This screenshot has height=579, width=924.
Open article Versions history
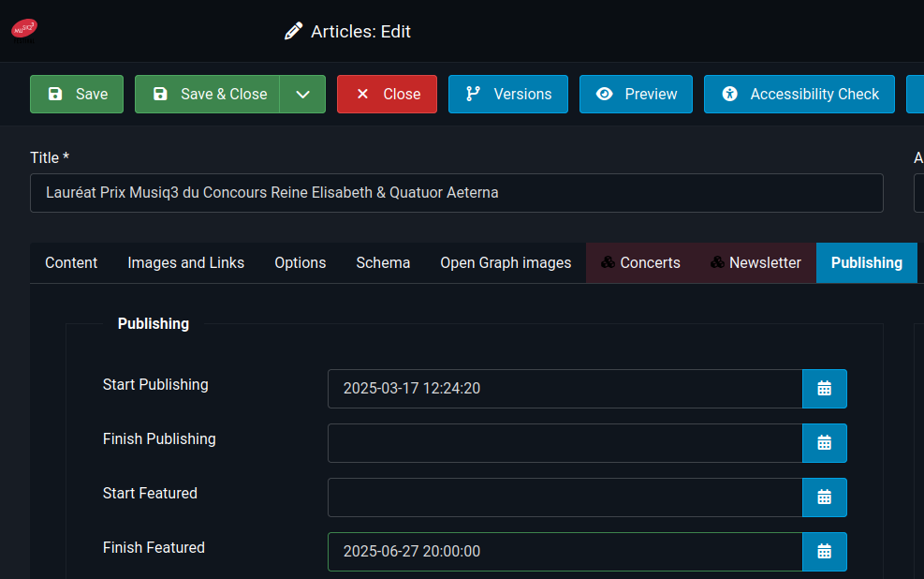pyautogui.click(x=508, y=94)
